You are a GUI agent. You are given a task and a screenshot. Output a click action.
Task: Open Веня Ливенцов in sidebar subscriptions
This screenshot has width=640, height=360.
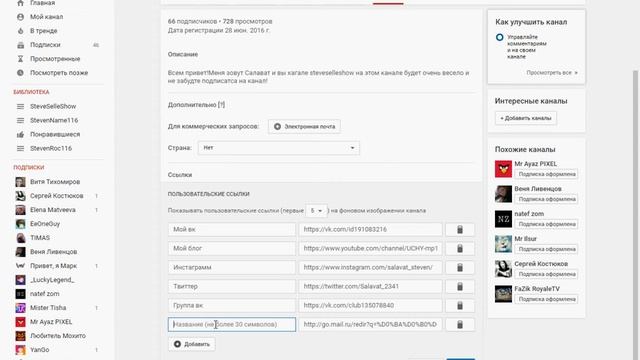pyautogui.click(x=53, y=252)
